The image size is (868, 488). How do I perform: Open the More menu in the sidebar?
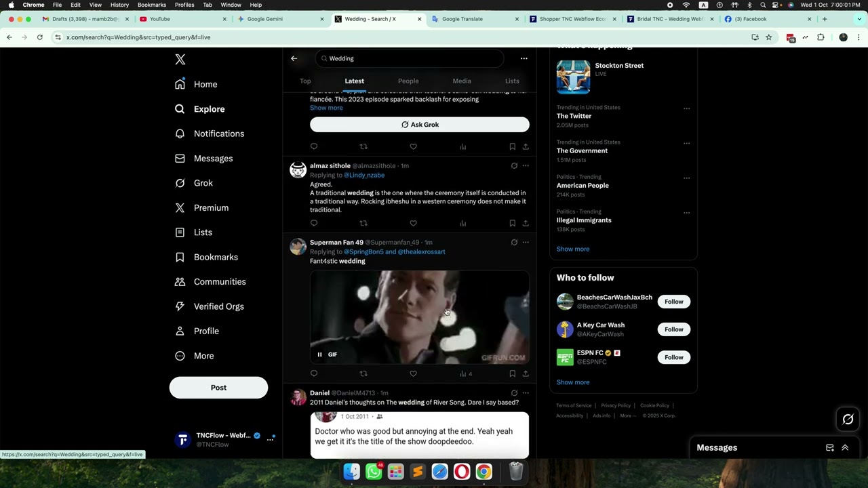(x=194, y=356)
